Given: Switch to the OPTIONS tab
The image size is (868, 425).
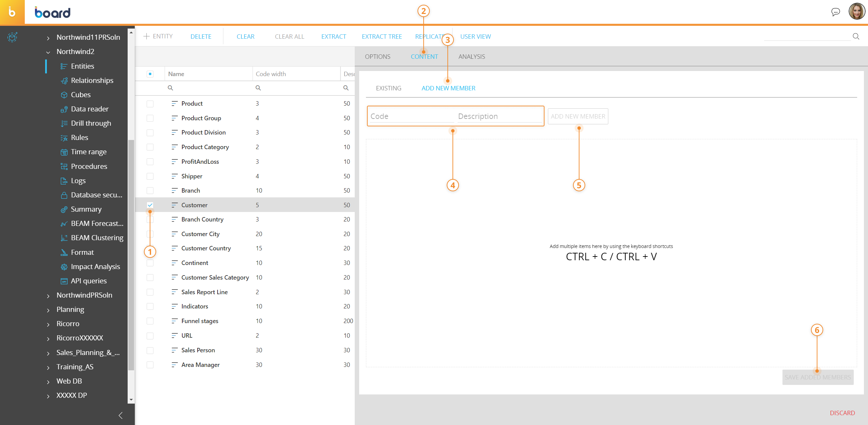Looking at the screenshot, I should click(x=377, y=57).
